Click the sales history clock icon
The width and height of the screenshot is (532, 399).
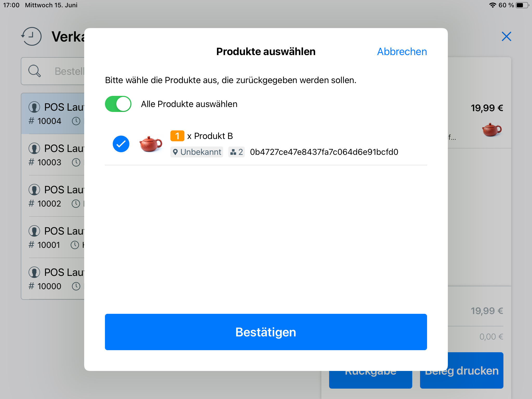coord(31,36)
